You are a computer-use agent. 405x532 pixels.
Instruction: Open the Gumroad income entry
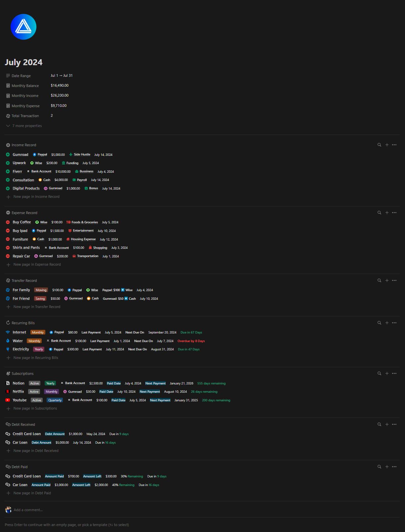click(21, 155)
